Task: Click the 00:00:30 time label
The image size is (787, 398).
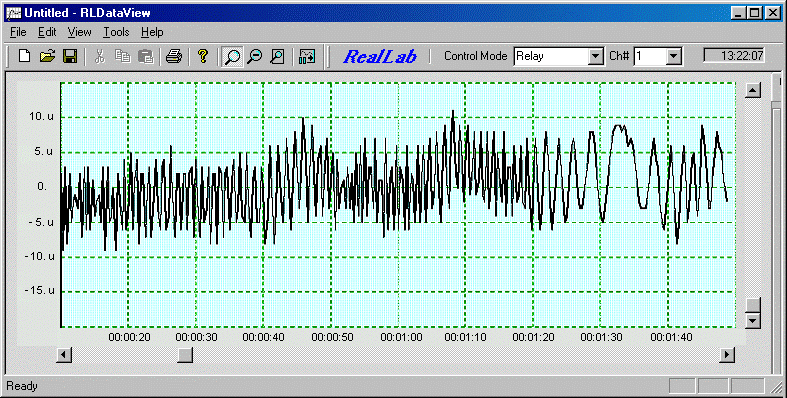Action: point(196,337)
